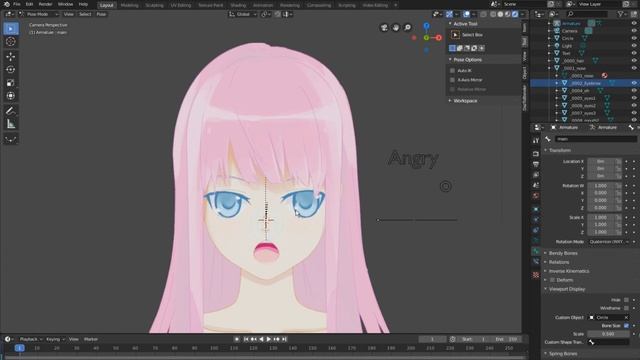640x360 pixels.
Task: Click the outliner filter funnel icon
Action: coord(620,14)
